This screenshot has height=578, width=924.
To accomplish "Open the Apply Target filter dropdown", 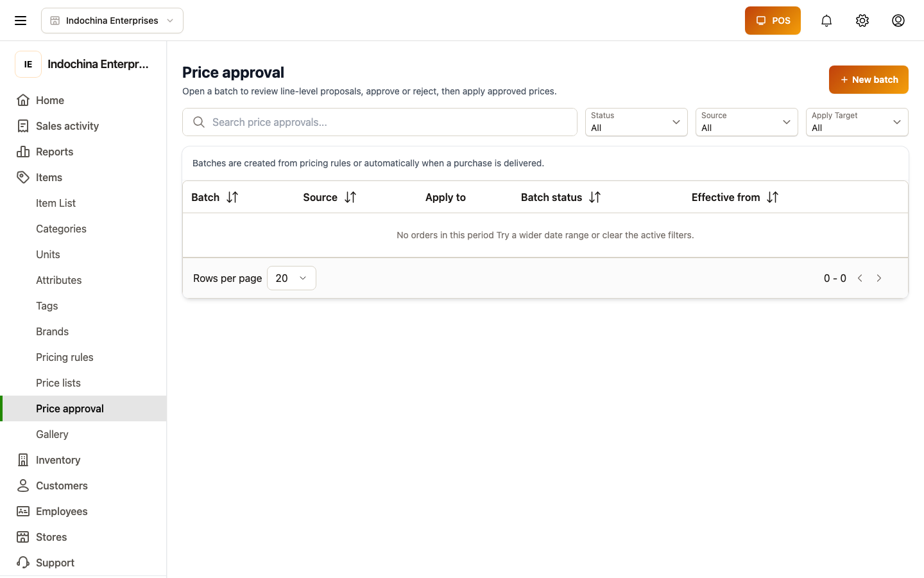I will pyautogui.click(x=857, y=122).
